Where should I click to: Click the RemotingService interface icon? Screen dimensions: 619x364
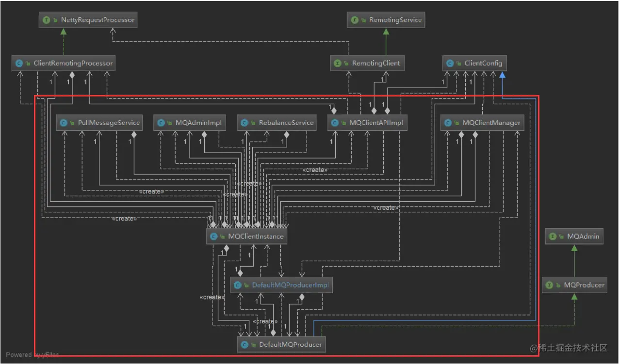(x=355, y=20)
